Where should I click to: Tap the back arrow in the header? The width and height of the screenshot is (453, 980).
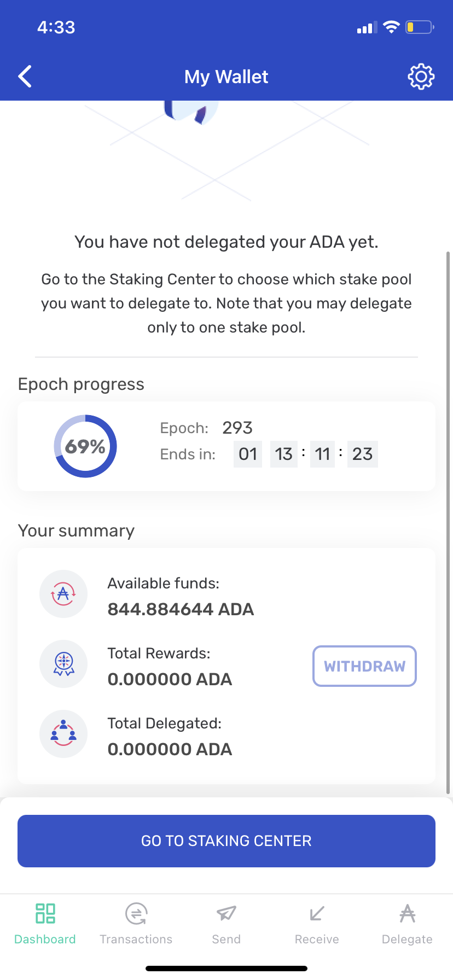click(x=25, y=77)
